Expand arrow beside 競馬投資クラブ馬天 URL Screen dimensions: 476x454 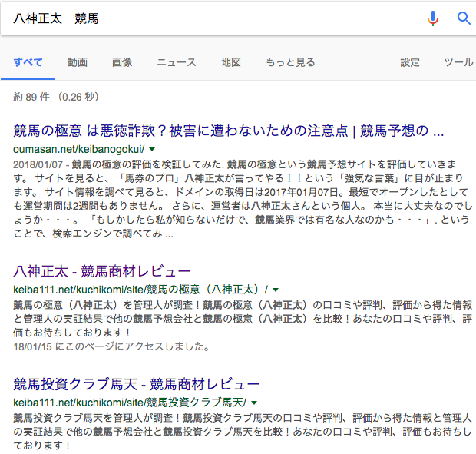pos(254,403)
